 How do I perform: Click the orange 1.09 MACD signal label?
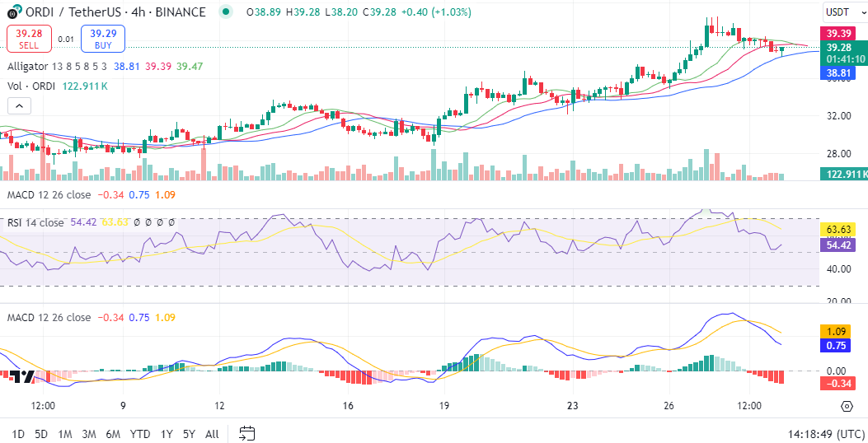click(x=836, y=332)
